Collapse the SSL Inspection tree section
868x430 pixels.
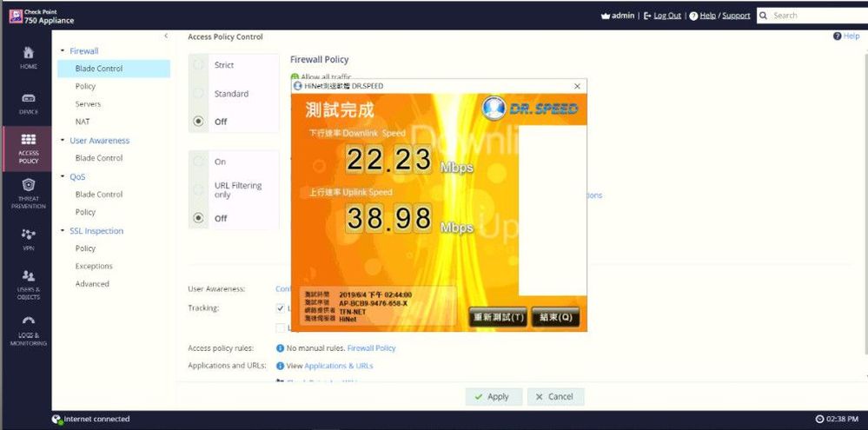(x=63, y=230)
